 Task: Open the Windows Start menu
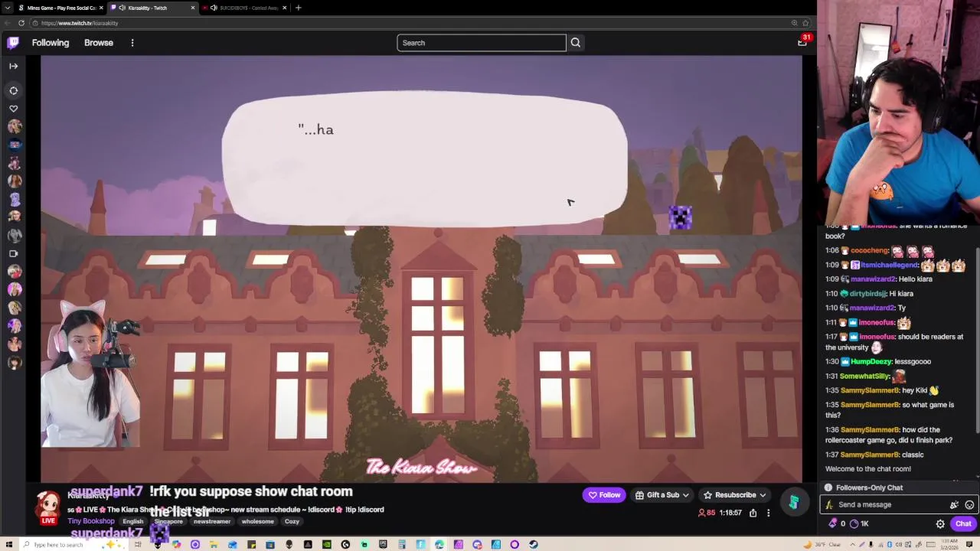(10, 545)
